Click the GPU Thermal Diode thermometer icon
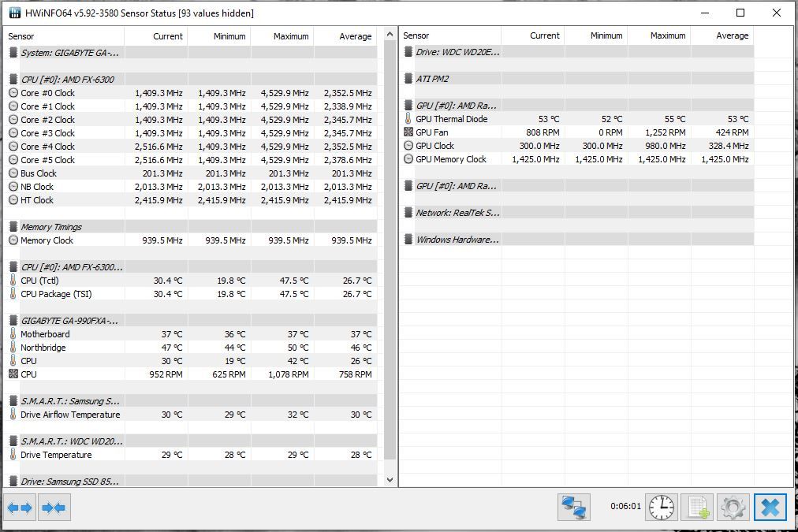The height and width of the screenshot is (532, 798). (408, 118)
